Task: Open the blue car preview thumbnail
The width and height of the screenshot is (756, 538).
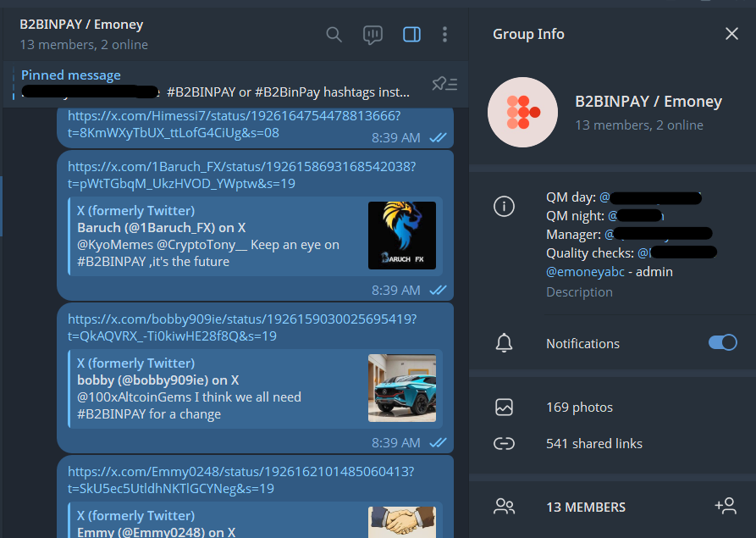Action: pos(402,388)
